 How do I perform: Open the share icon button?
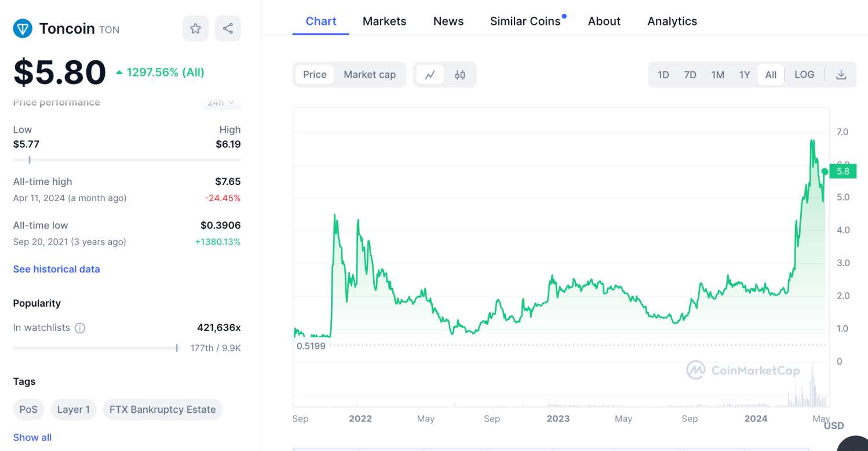[228, 28]
